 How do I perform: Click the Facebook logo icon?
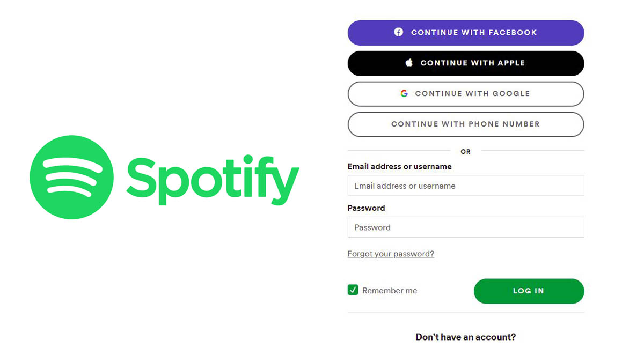pos(399,32)
